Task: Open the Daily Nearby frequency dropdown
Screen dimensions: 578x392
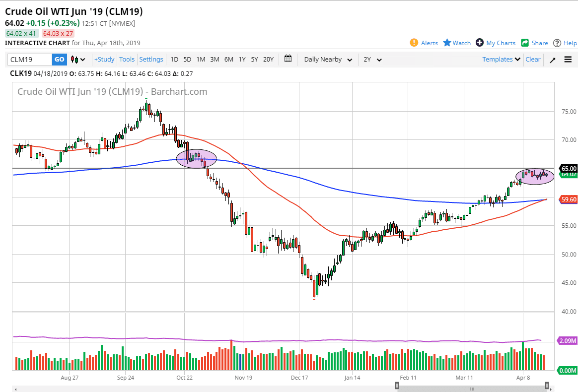Action: click(328, 59)
